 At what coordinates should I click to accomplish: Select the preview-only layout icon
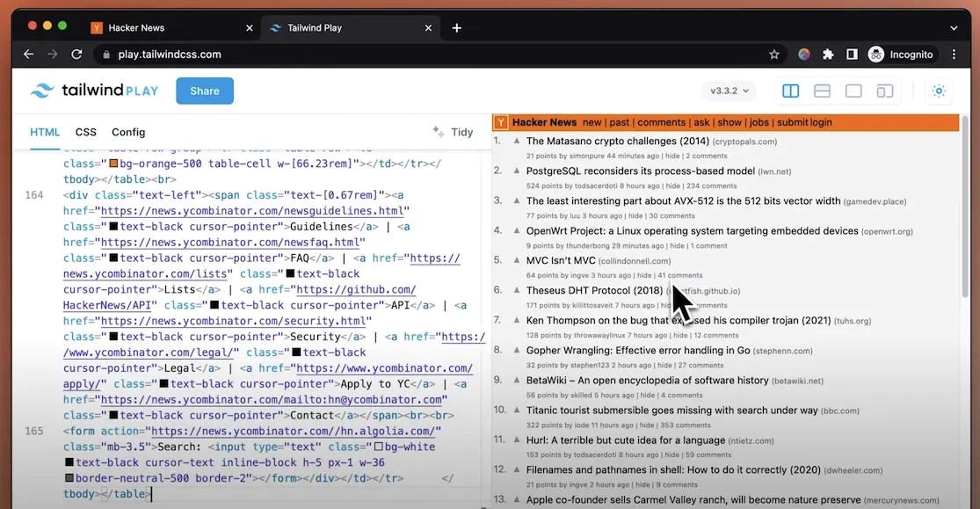coord(853,91)
